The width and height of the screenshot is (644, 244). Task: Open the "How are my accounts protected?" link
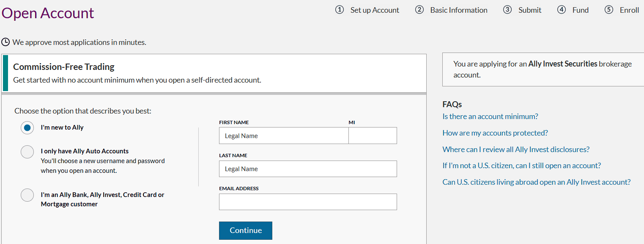tap(495, 133)
